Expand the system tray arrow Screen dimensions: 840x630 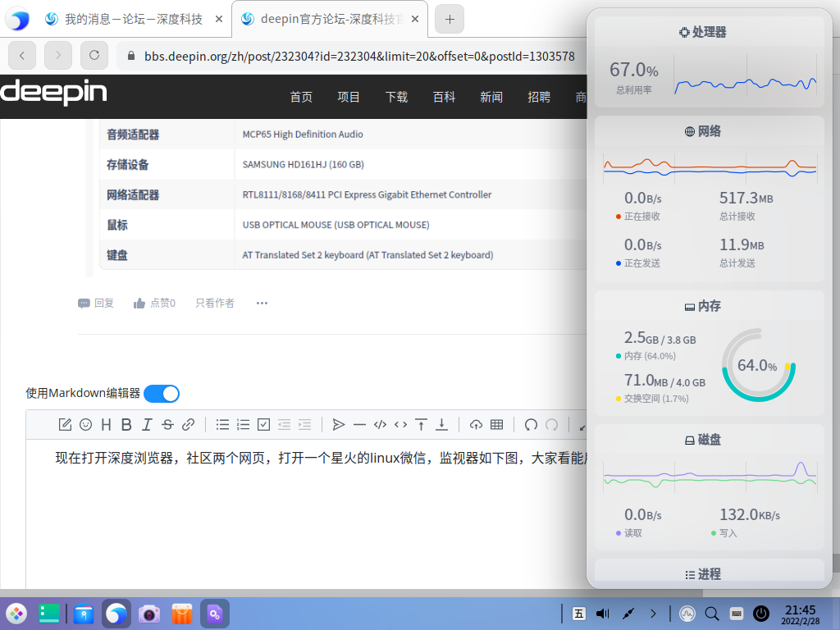click(653, 613)
